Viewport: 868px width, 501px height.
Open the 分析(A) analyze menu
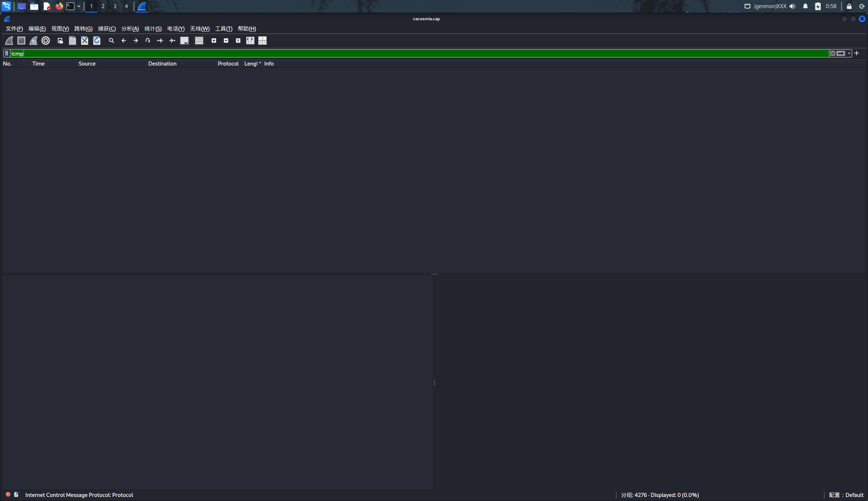(x=130, y=29)
